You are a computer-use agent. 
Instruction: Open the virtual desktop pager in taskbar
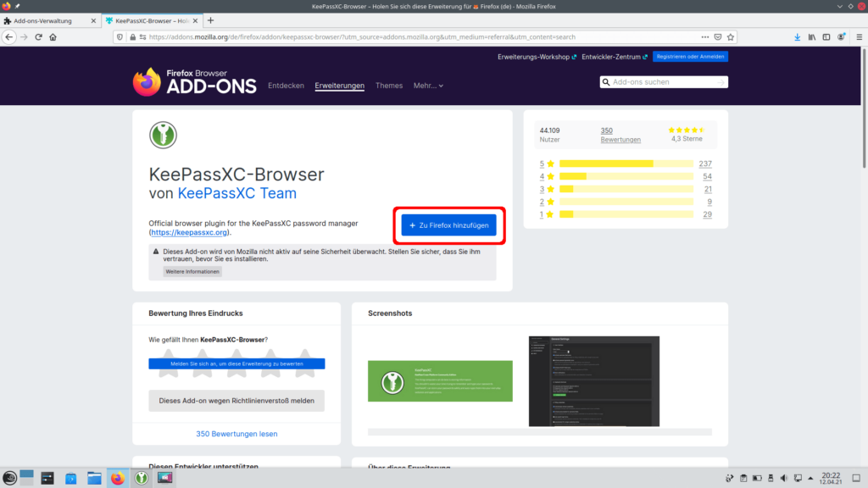pos(26,478)
